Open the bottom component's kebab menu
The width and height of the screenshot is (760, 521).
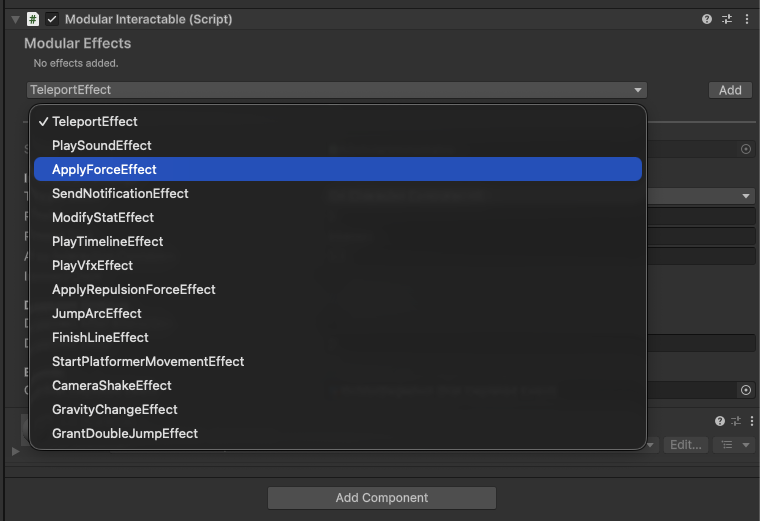750,422
